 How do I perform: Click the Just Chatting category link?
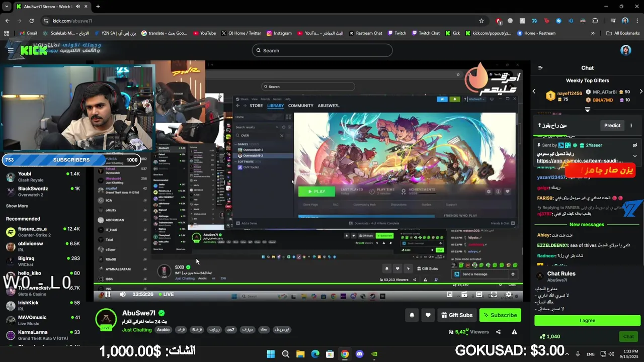coord(137,330)
